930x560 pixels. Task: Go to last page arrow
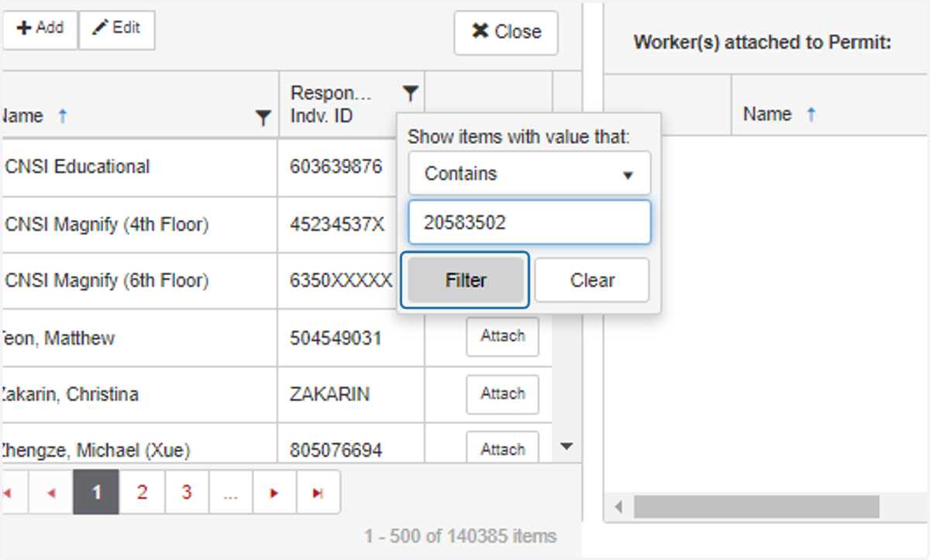pos(318,492)
